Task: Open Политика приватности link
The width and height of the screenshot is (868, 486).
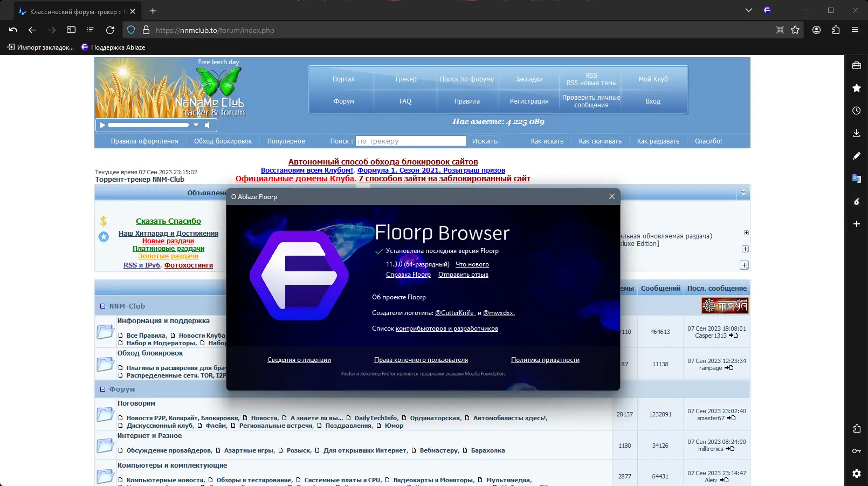Action: click(545, 360)
